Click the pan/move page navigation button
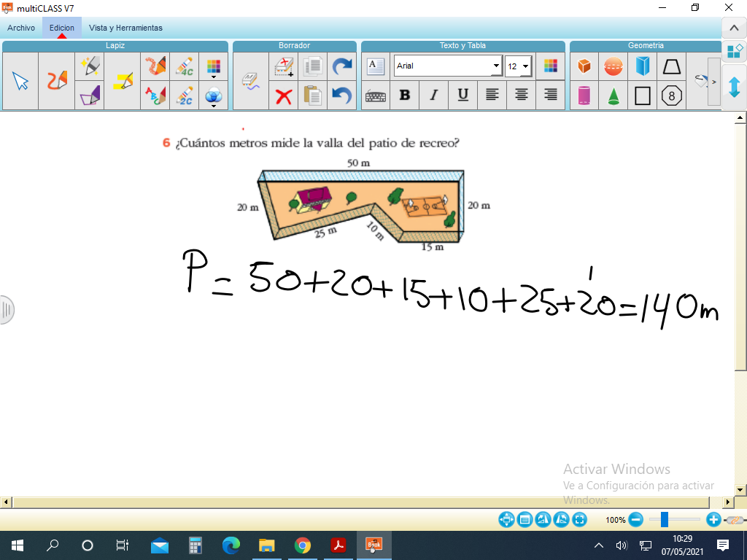The height and width of the screenshot is (560, 747). pyautogui.click(x=506, y=519)
